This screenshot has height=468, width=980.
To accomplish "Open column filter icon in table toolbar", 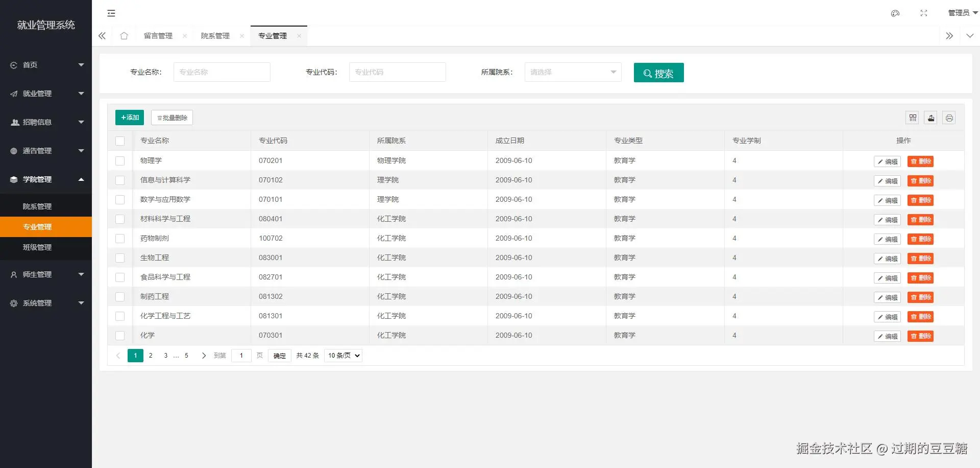I will (x=913, y=118).
